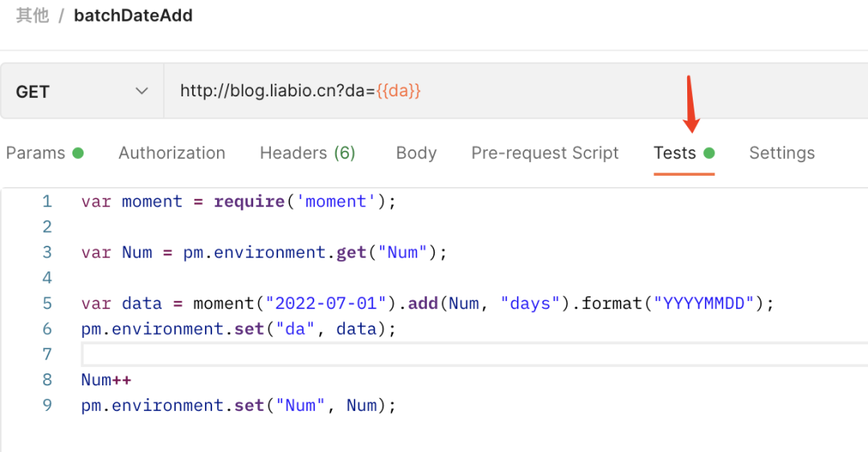Select the Headers (6) tab
This screenshot has height=452, width=868.
307,153
